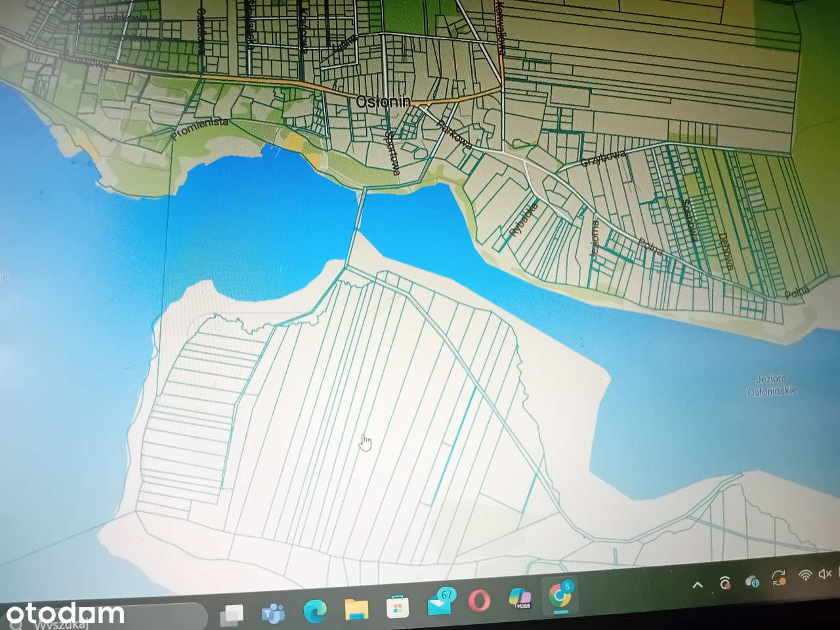The image size is (840, 630).
Task: Click the Promienista street label
Action: pyautogui.click(x=199, y=129)
